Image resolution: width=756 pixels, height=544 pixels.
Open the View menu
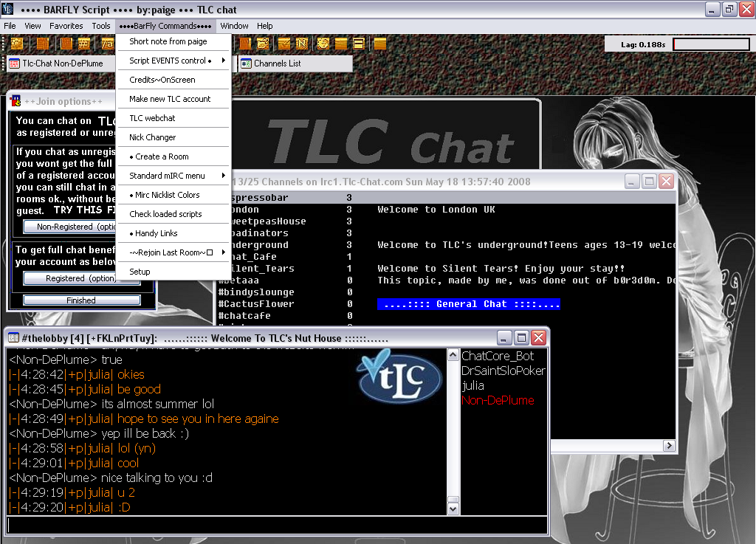click(32, 26)
